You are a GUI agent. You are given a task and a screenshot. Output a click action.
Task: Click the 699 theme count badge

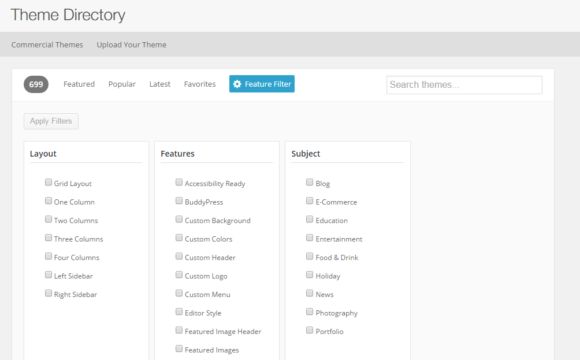point(36,84)
